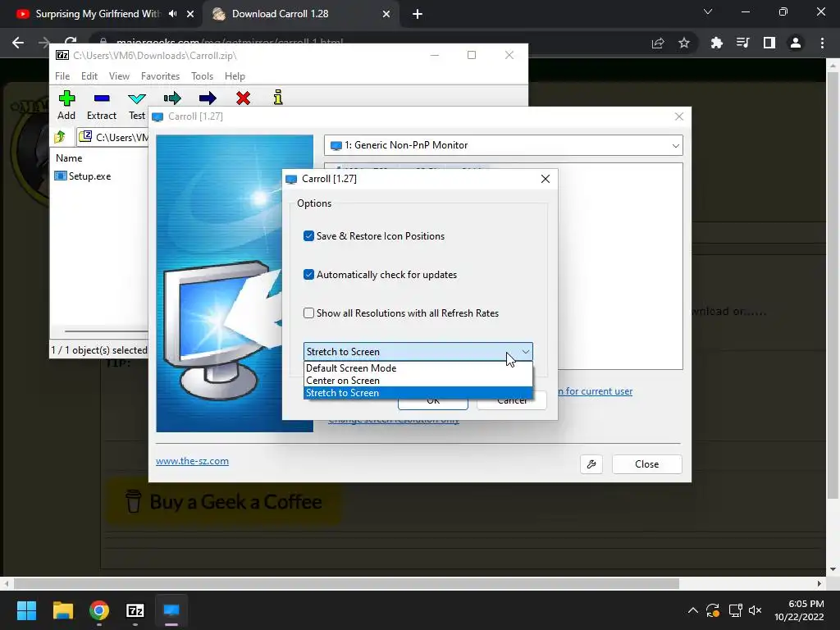Open Chrome profile avatar

click(x=796, y=43)
